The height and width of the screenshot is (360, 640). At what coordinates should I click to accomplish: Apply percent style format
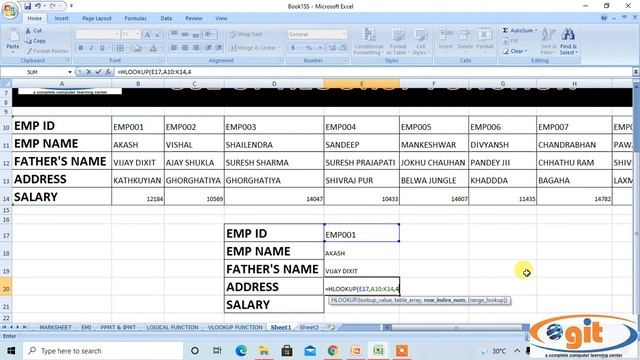(x=309, y=48)
